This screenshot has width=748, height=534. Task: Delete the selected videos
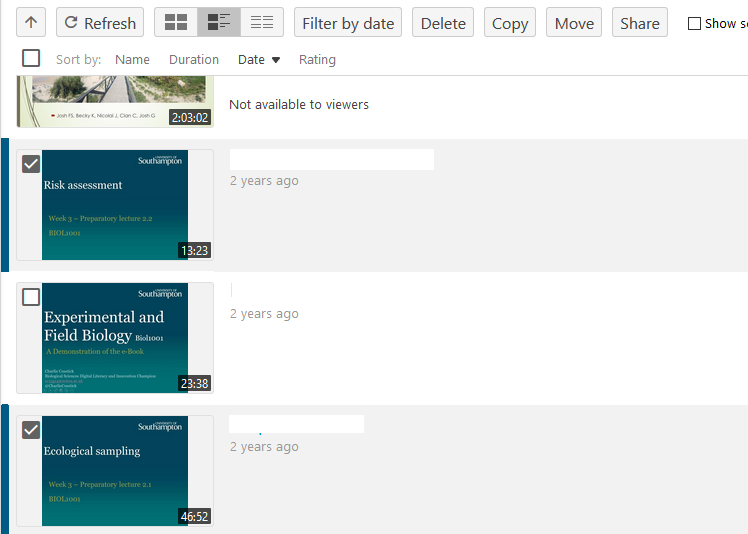click(443, 23)
